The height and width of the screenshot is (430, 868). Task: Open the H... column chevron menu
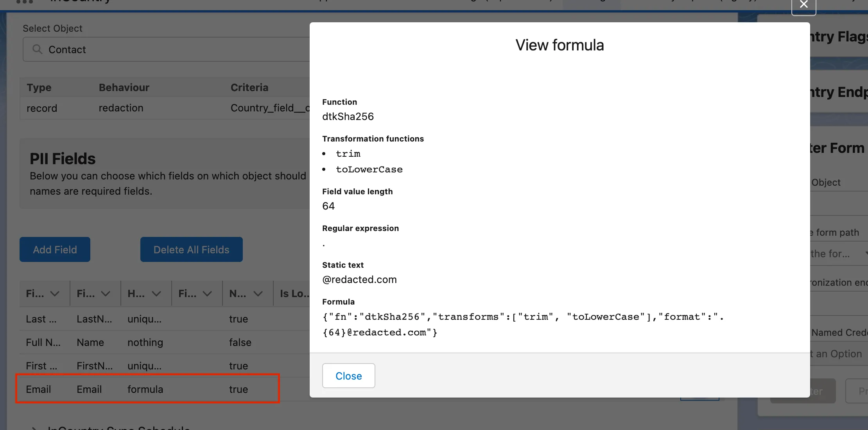coord(156,294)
